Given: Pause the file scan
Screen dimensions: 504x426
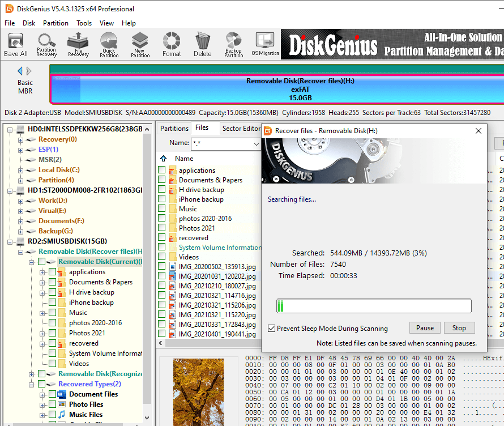Looking at the screenshot, I should click(425, 328).
